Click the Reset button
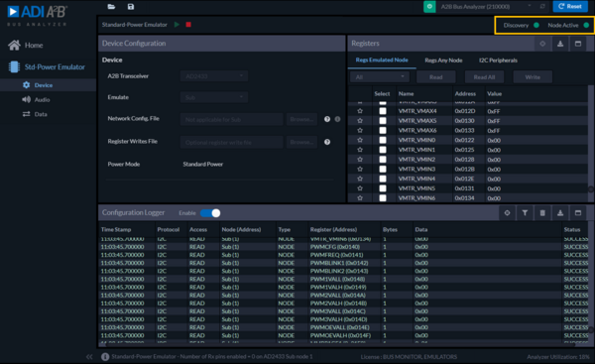The width and height of the screenshot is (595, 364). click(570, 7)
